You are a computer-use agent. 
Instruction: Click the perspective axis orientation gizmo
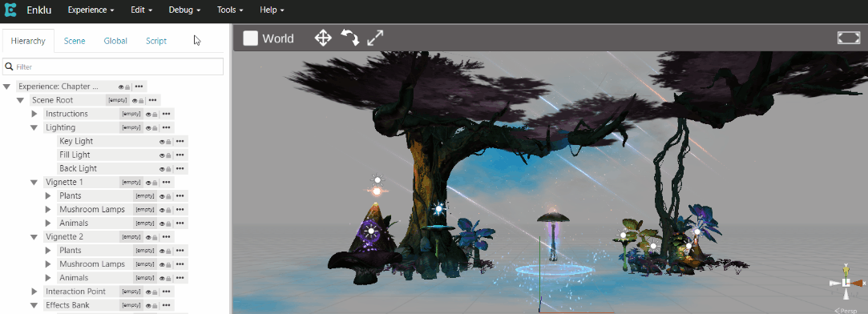point(846,283)
